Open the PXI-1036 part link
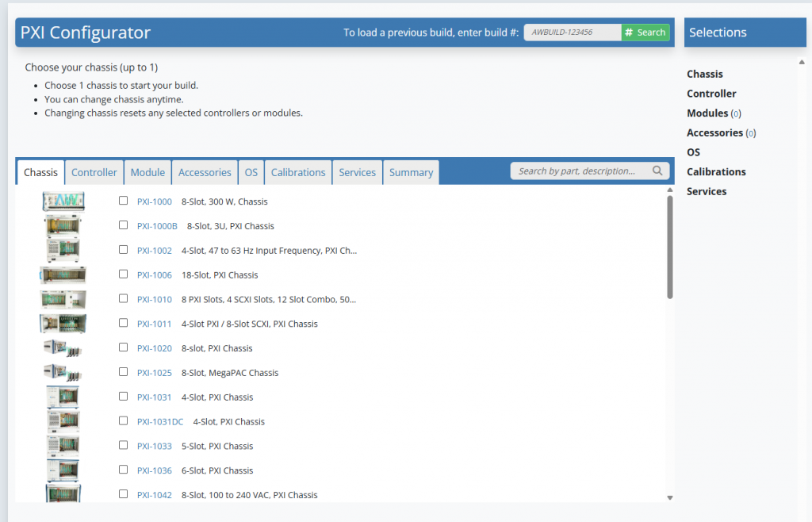The height and width of the screenshot is (522, 812). [x=155, y=470]
